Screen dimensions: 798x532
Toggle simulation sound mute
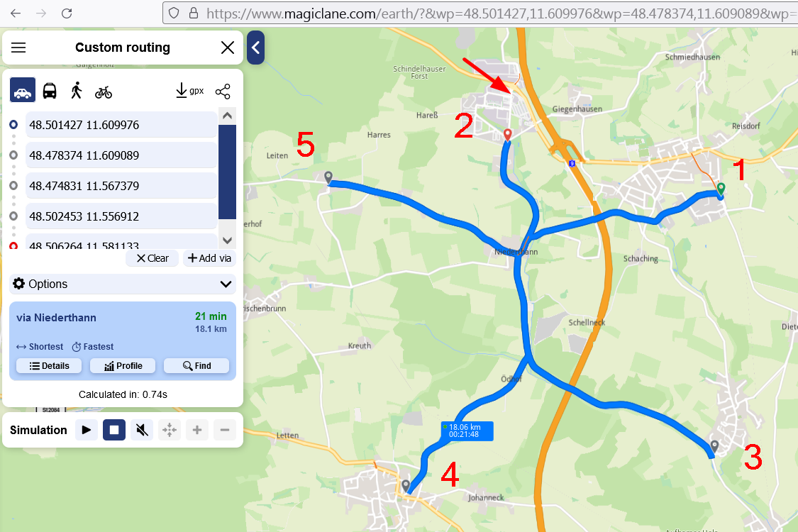coord(142,430)
